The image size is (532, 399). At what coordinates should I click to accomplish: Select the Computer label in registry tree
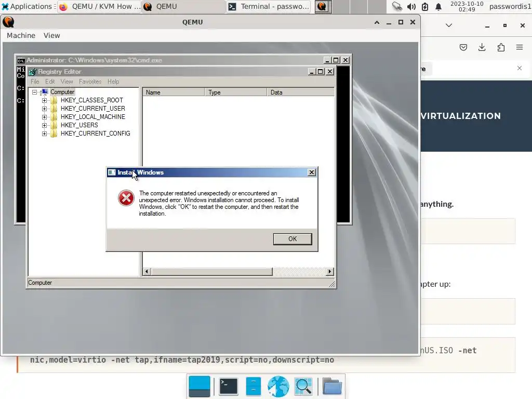point(62,92)
